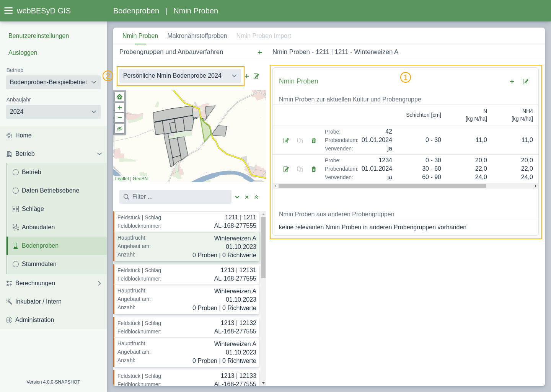Toggle map layer visibility eye icon
551x392 pixels.
click(x=120, y=129)
